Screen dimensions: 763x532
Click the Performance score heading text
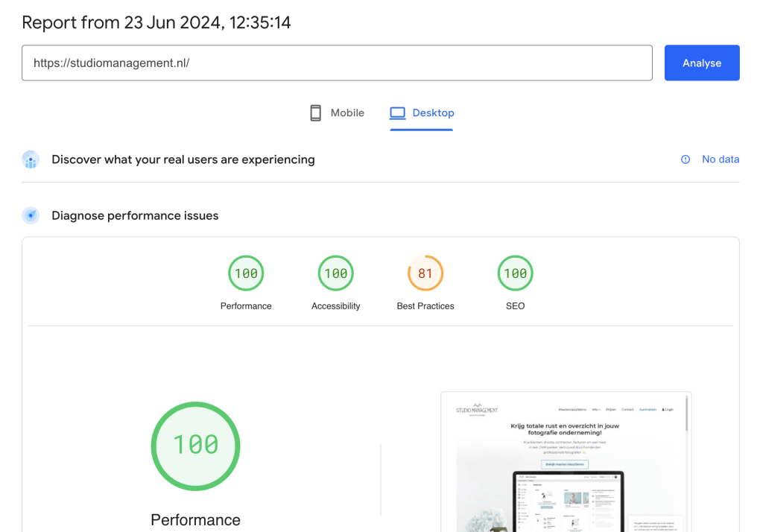click(x=195, y=519)
